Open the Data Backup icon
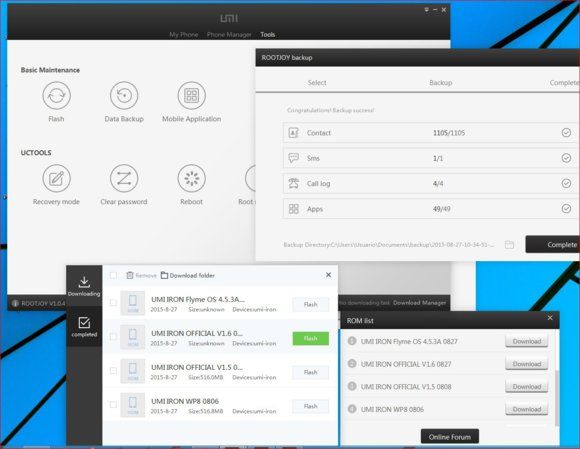580x449 pixels. 124,95
